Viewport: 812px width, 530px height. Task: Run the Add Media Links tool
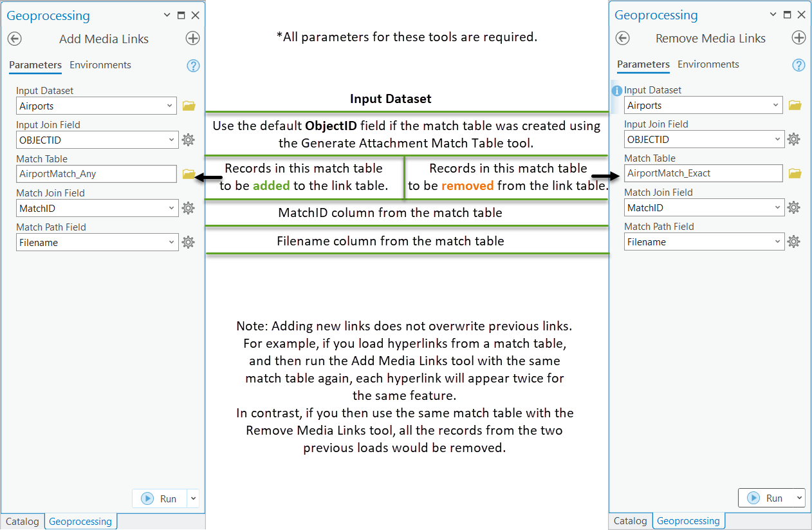(x=160, y=498)
